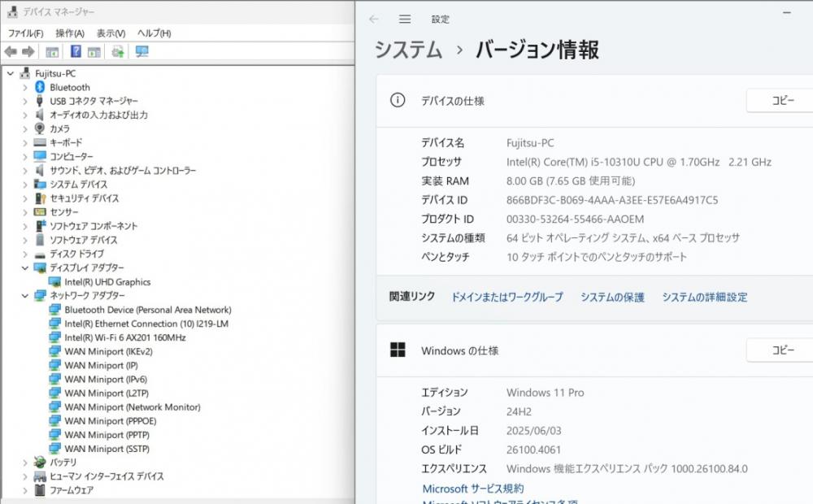Open the hamburger navigation menu in Settings
The image size is (813, 504).
pos(405,20)
